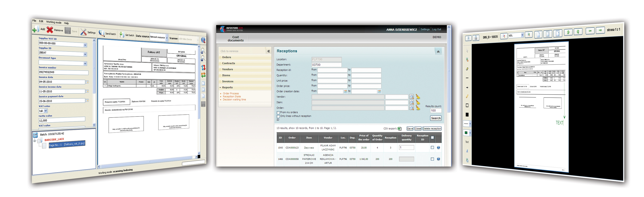The height and width of the screenshot is (197, 644).
Task: Open Order creation date 'from' calendar
Action: [345, 91]
